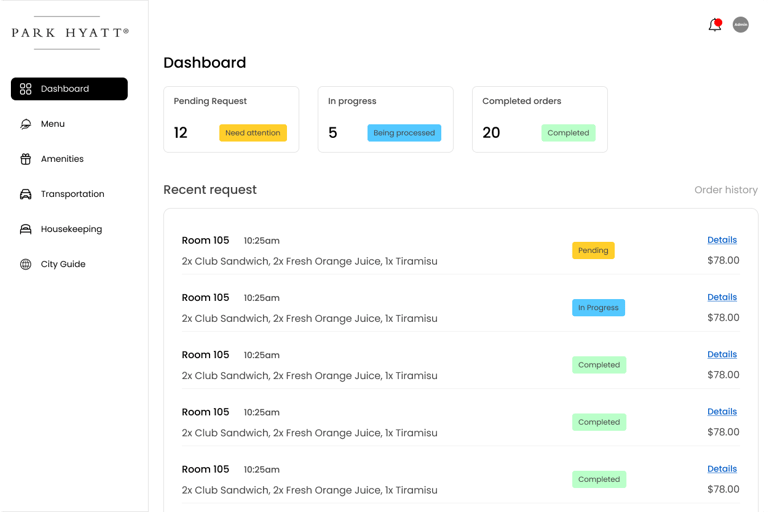Click the Transportation car icon
Image resolution: width=768 pixels, height=512 pixels.
point(26,194)
